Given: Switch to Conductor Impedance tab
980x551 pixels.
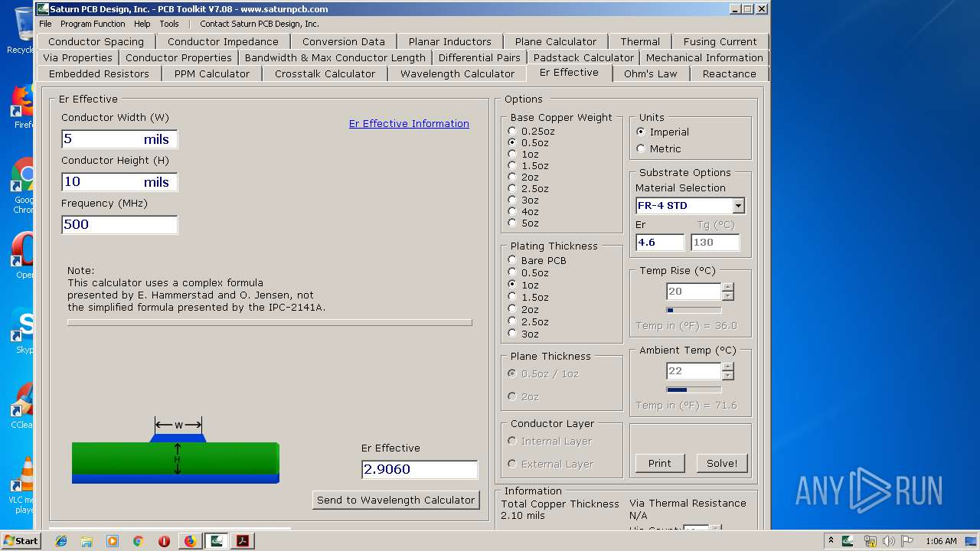Looking at the screenshot, I should pyautogui.click(x=223, y=41).
